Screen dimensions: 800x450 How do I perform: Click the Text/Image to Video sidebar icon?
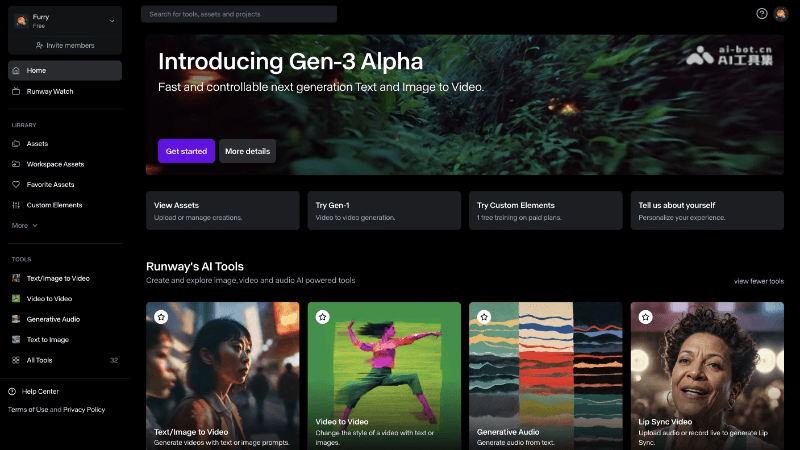(x=16, y=278)
